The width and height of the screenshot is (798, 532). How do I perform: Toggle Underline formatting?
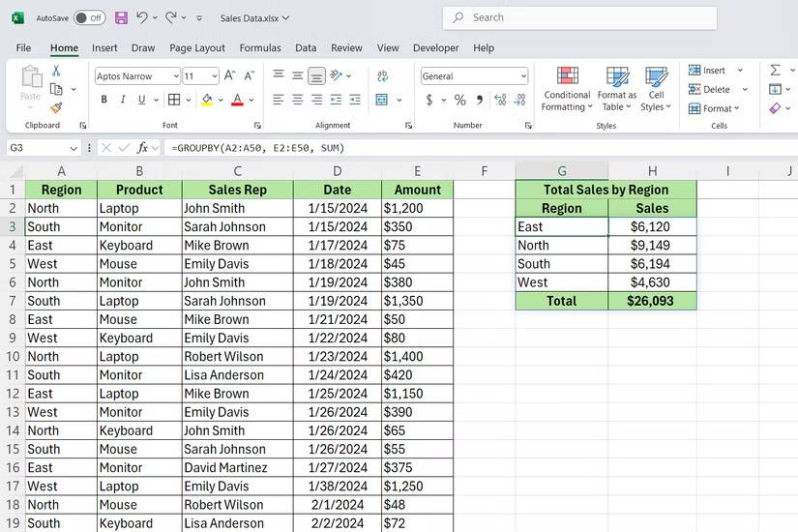pos(141,100)
